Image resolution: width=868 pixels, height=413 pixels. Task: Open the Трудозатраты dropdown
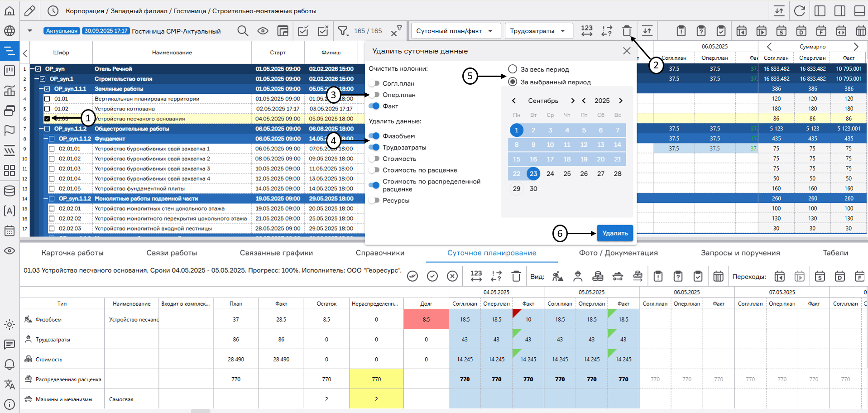(x=538, y=31)
